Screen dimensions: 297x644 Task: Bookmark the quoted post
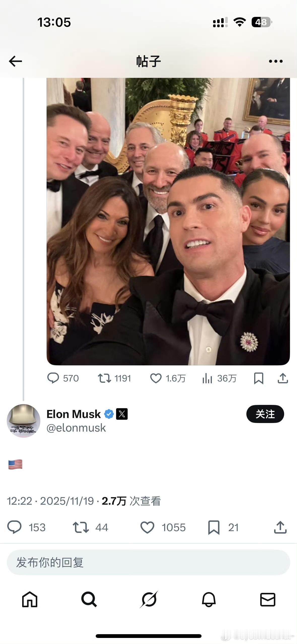coord(259,378)
